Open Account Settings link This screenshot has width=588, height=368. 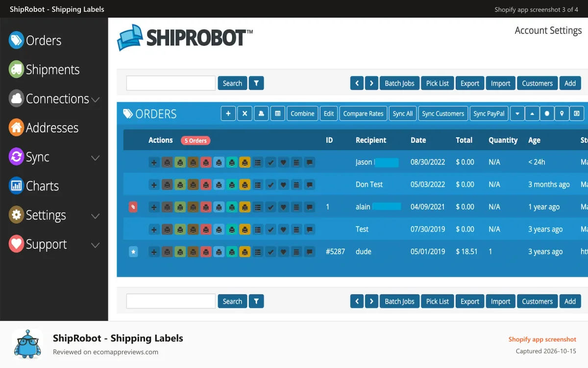click(x=548, y=30)
